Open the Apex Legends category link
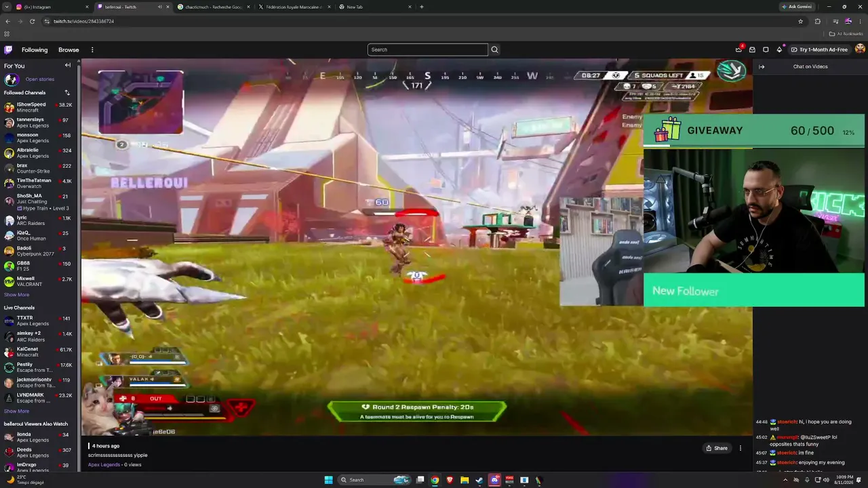868x488 pixels. [104, 465]
